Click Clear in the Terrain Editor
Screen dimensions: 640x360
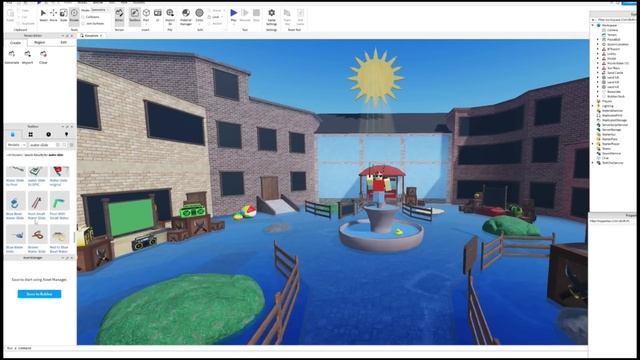[43, 57]
